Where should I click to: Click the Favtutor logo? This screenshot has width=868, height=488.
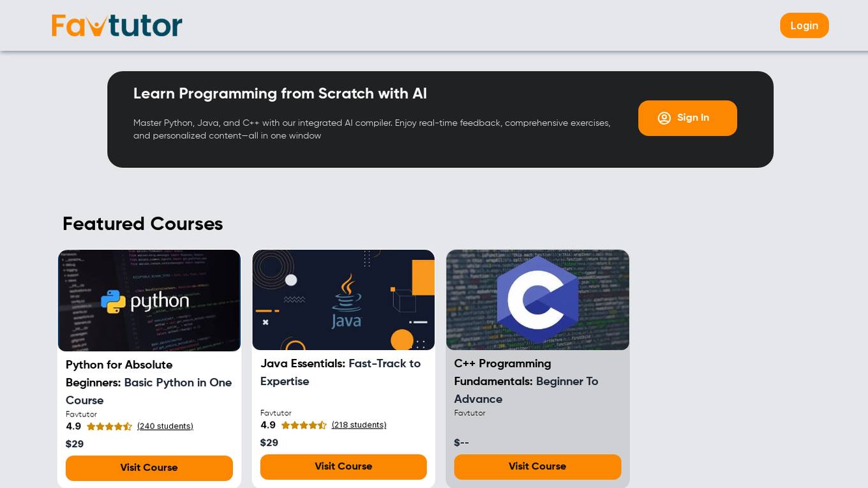click(117, 26)
